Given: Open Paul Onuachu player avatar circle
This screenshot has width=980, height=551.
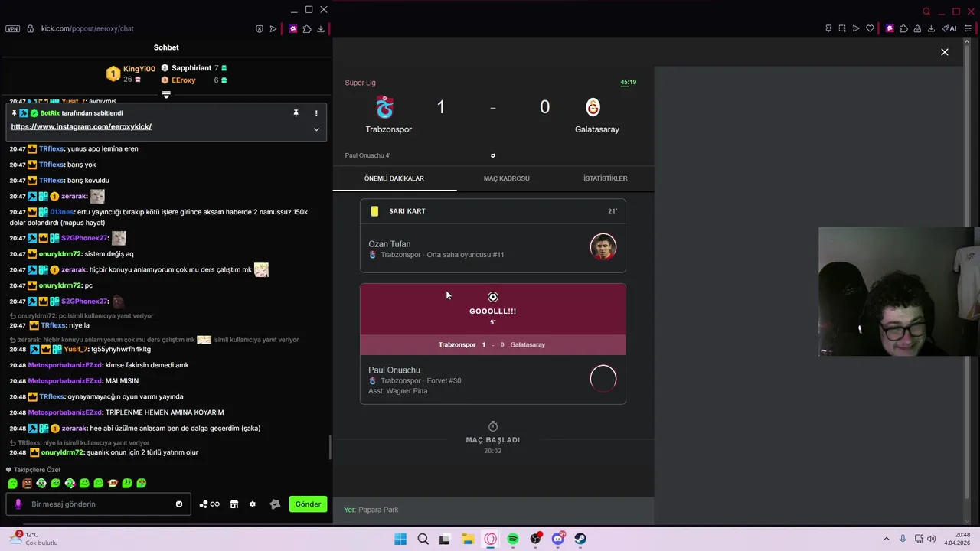Looking at the screenshot, I should tap(603, 378).
